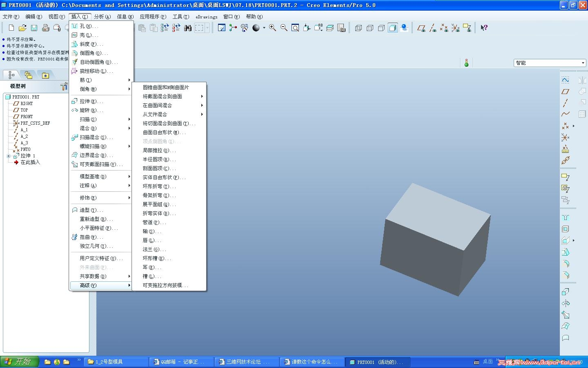Switch to the Favorites tab
Image resolution: width=588 pixels, height=368 pixels.
point(45,75)
